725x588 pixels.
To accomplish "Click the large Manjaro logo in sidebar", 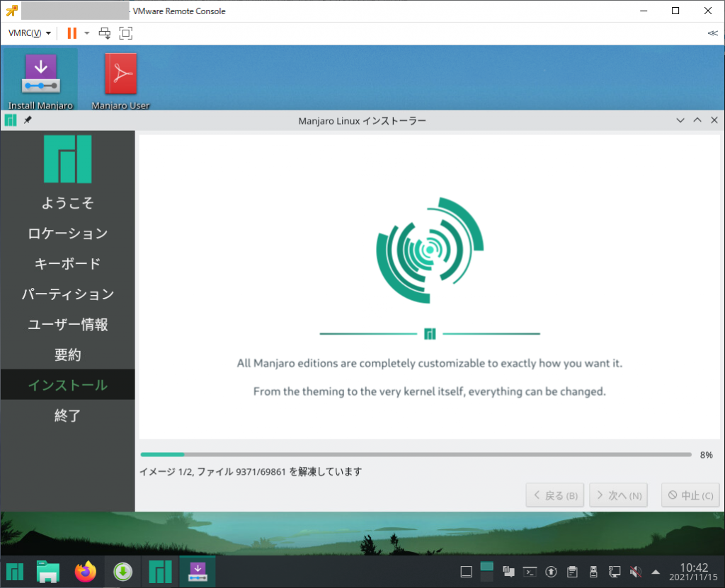I will click(67, 159).
